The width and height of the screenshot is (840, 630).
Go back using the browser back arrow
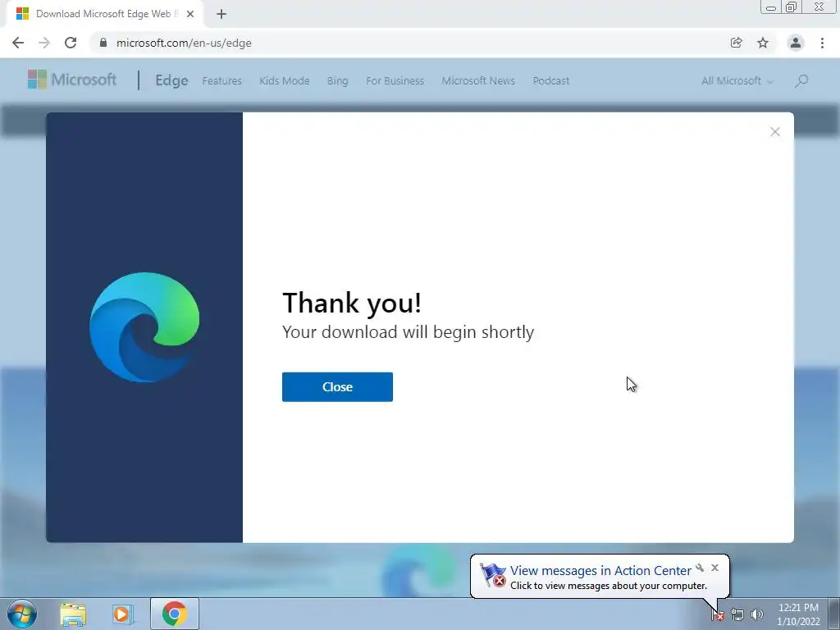pyautogui.click(x=18, y=43)
